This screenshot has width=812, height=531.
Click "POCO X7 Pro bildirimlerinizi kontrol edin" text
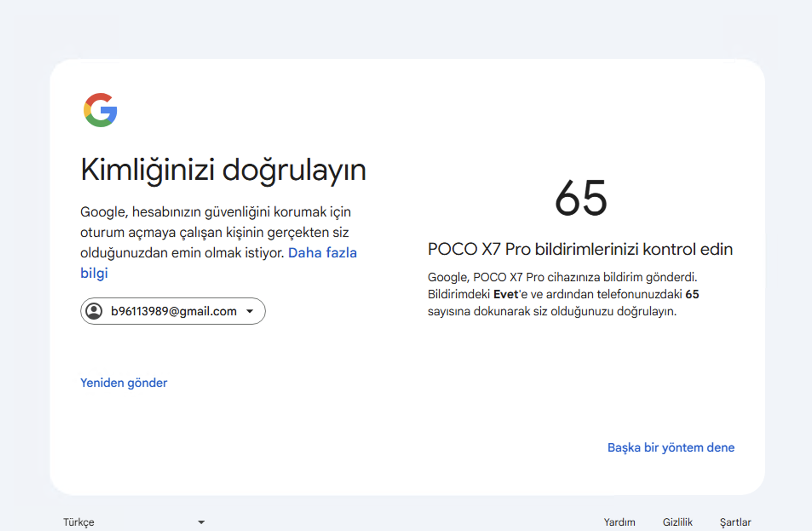(580, 249)
